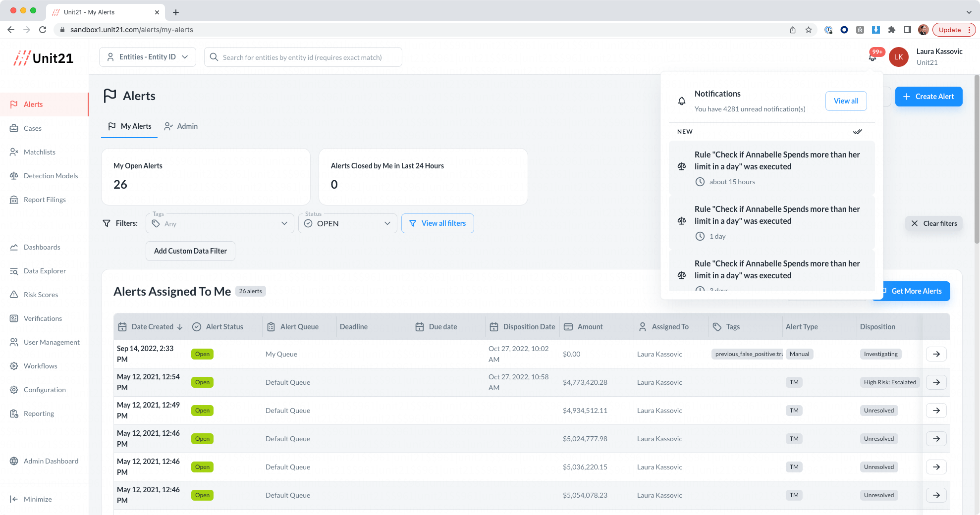Click Add Custom Data Filter
980x515 pixels.
(190, 251)
